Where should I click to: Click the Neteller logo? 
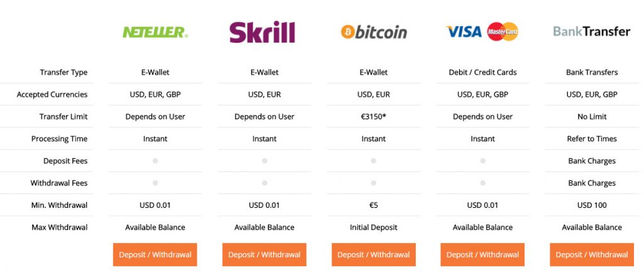point(155,31)
